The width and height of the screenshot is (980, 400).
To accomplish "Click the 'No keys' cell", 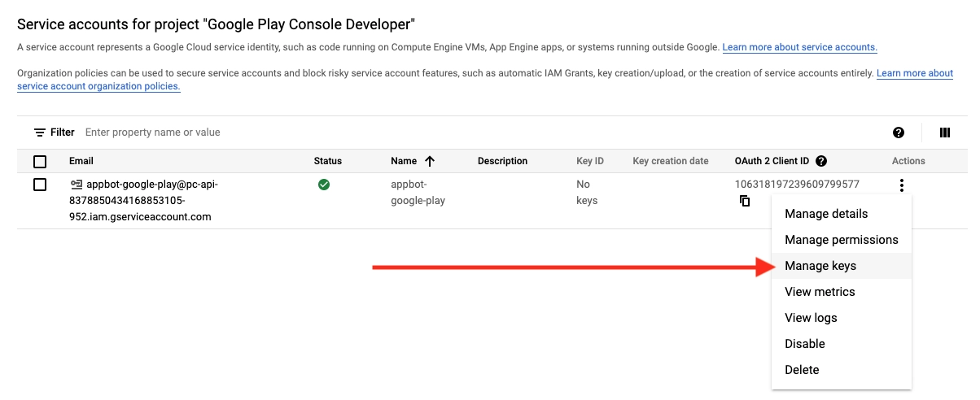I will (x=587, y=193).
